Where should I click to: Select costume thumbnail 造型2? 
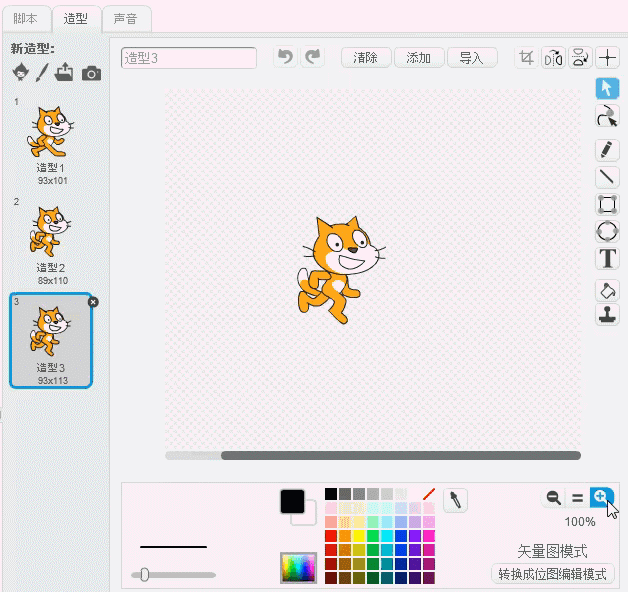[x=51, y=241]
